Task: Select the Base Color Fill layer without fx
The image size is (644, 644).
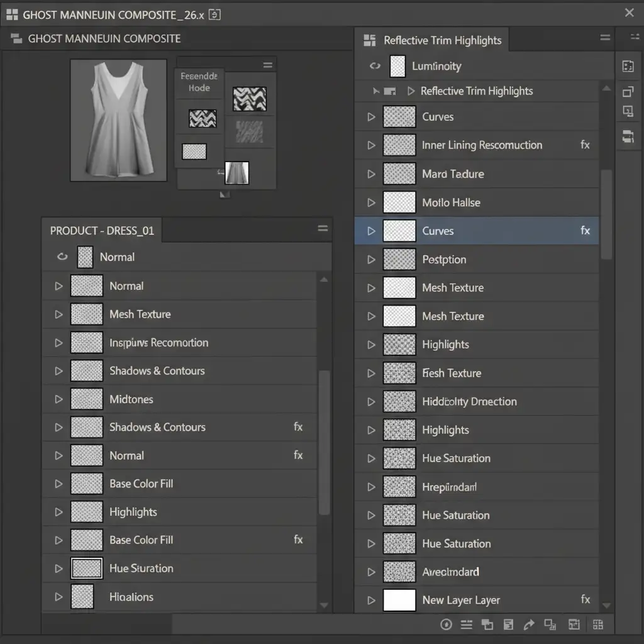Action: click(141, 484)
